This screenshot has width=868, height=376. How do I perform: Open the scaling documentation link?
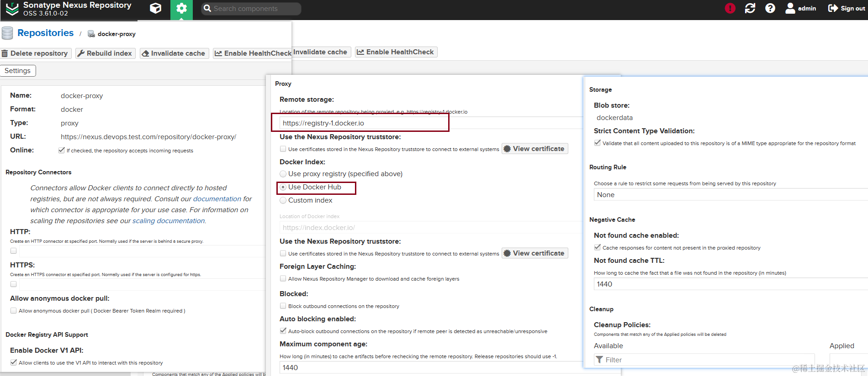pyautogui.click(x=169, y=221)
